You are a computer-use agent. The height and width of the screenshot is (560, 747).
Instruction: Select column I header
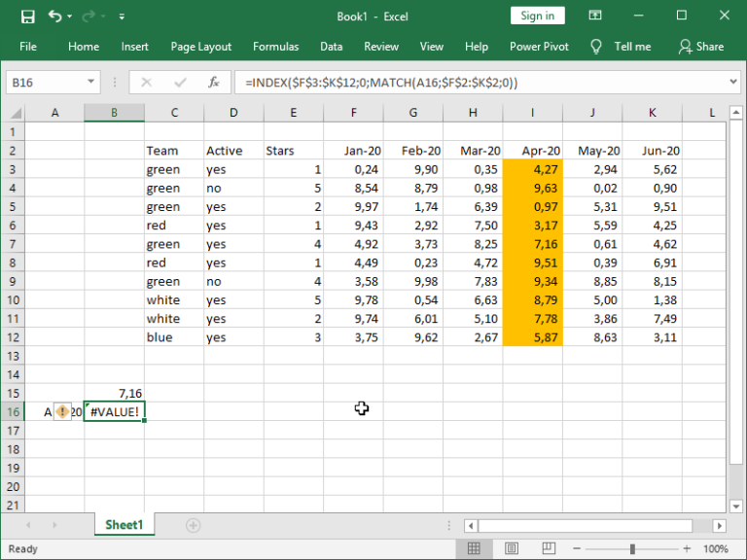[532, 113]
